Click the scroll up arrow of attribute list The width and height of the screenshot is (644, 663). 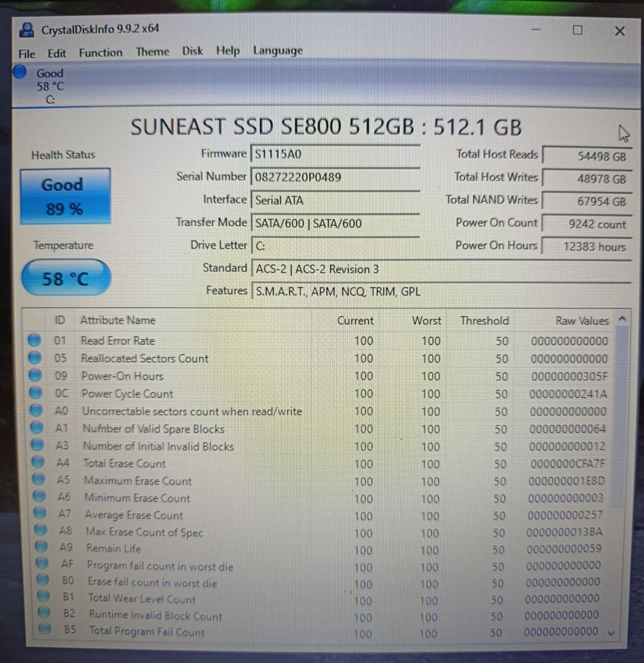tap(621, 319)
